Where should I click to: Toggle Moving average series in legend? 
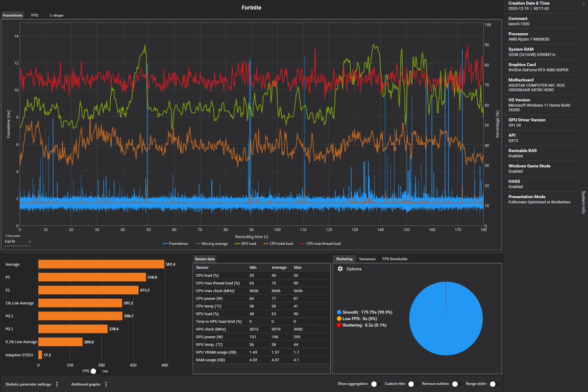click(x=211, y=243)
